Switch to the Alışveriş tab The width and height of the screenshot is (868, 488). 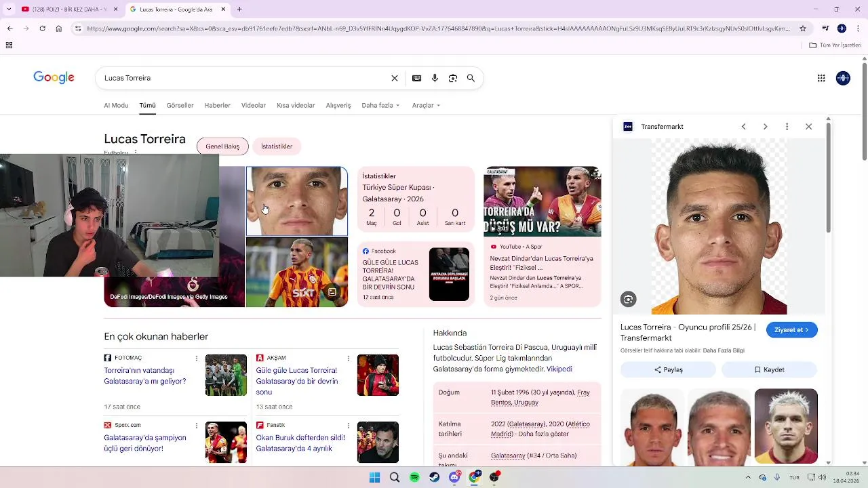pyautogui.click(x=338, y=106)
